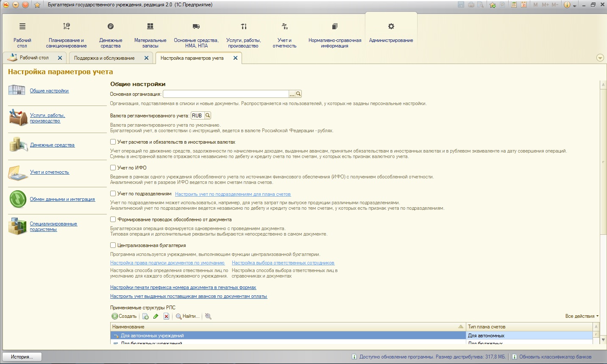The height and width of the screenshot is (364, 607).
Task: Select Для автономных учреждений row
Action: pos(288,336)
